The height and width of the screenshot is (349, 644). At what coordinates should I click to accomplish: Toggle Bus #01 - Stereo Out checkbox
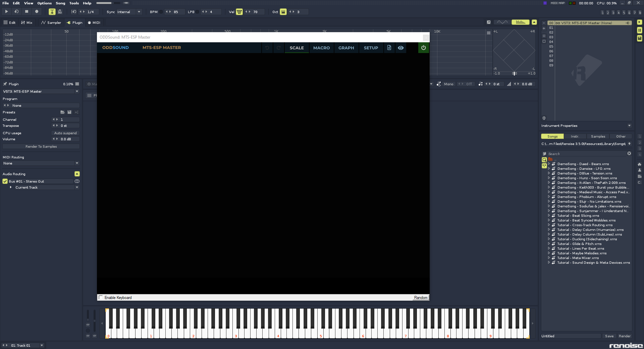(5, 181)
